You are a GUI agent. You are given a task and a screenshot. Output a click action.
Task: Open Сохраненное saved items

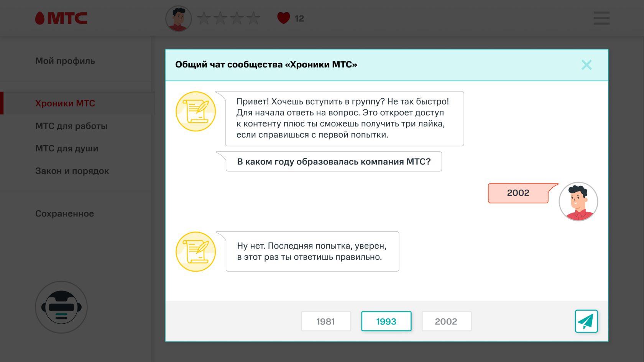pos(64,214)
